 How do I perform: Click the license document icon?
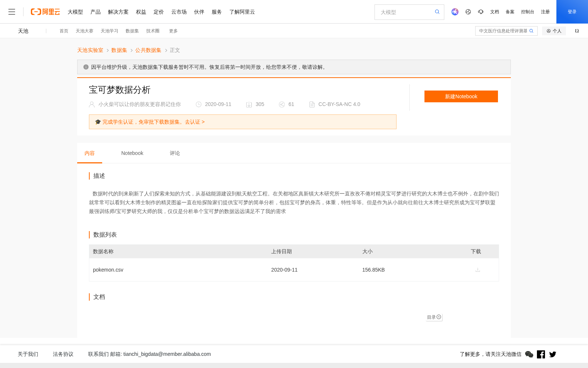[312, 105]
